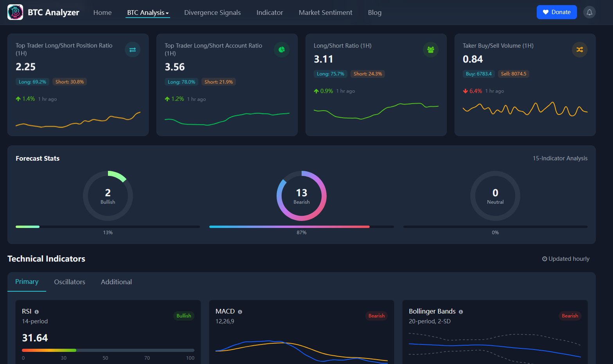Image resolution: width=613 pixels, height=364 pixels.
Task: Go to Divergence Signals
Action: [212, 12]
